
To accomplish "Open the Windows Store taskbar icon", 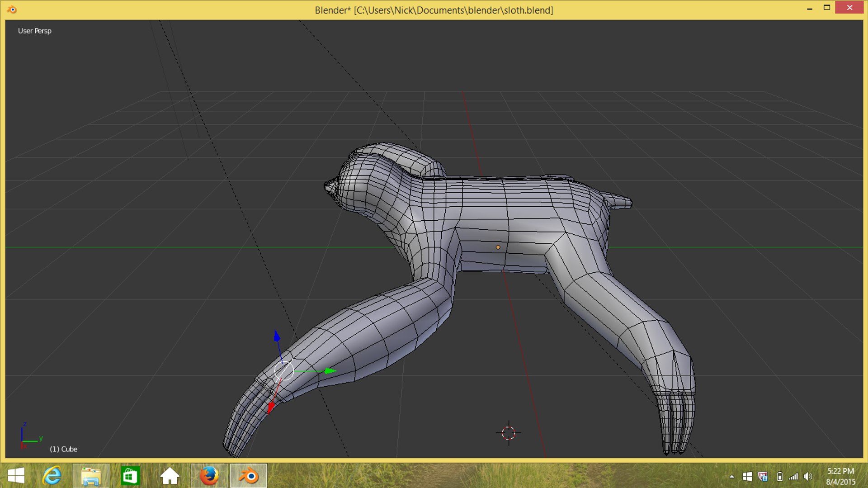I will click(x=130, y=476).
